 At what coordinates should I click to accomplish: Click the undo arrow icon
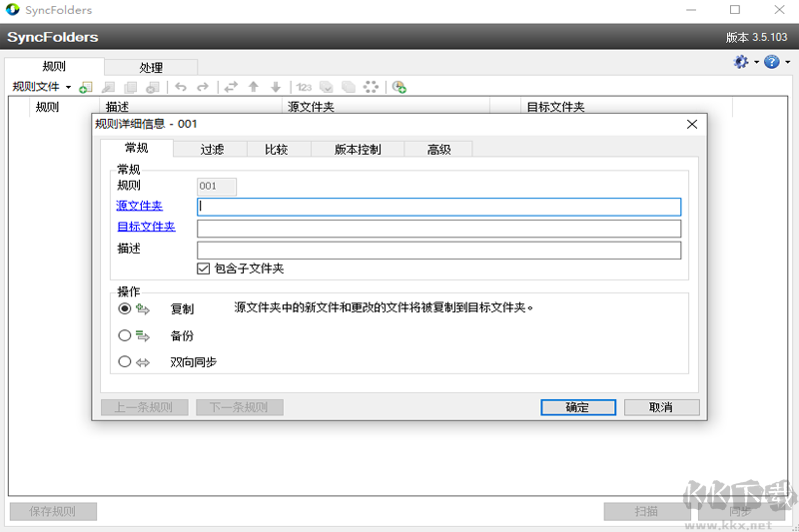click(181, 87)
